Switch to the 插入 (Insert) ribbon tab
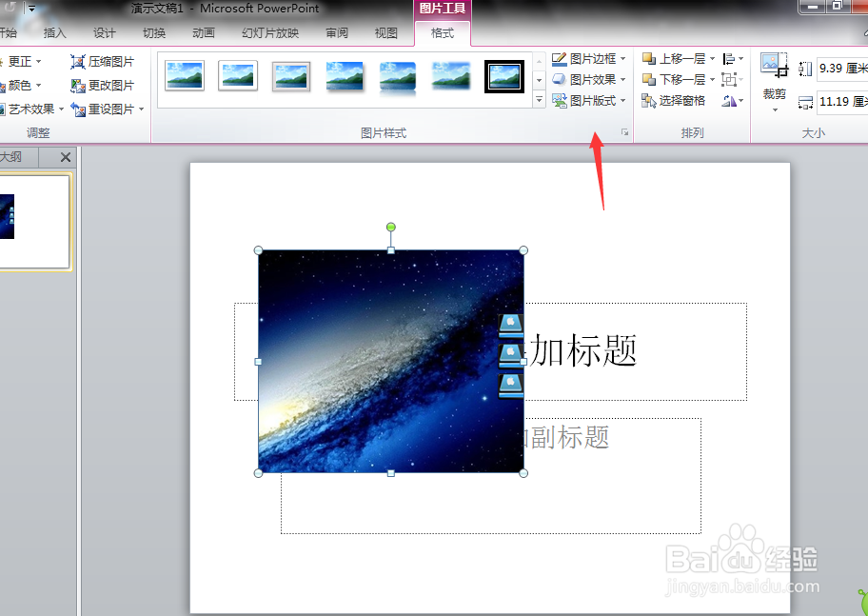 point(54,31)
